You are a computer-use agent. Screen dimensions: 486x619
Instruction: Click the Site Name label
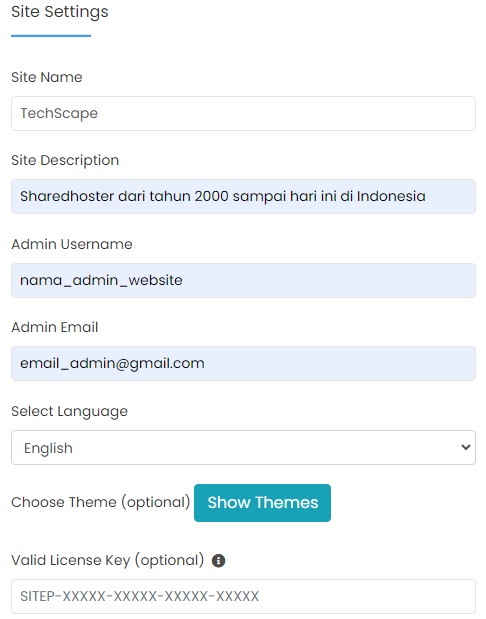pos(47,77)
